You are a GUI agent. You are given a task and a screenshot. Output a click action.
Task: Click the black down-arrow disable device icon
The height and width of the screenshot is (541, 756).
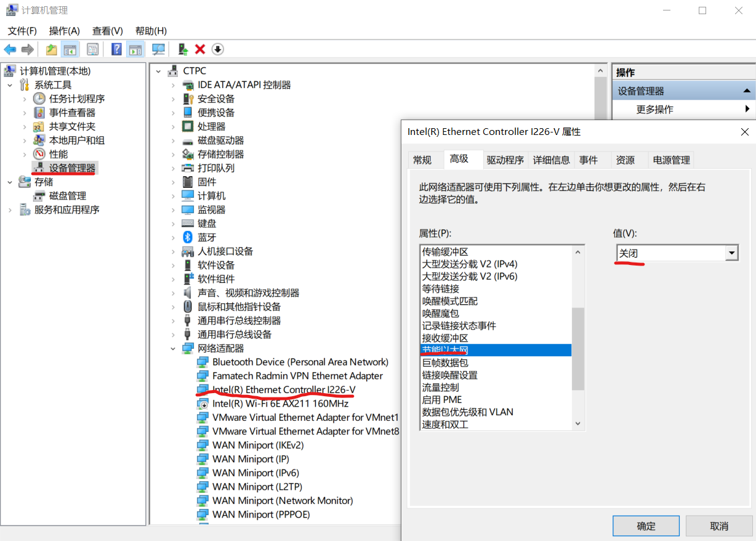(x=217, y=49)
